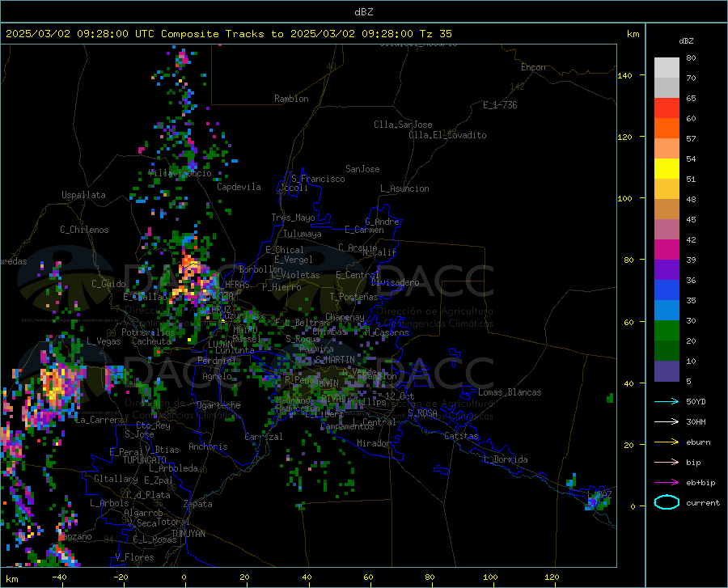
Task: Click the cyan current ellipse icon
Action: click(667, 502)
